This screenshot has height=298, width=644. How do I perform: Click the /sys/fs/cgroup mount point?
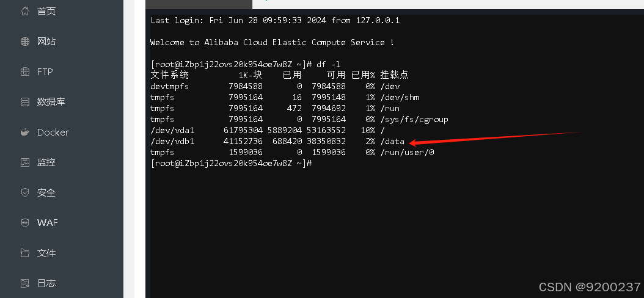coord(414,120)
